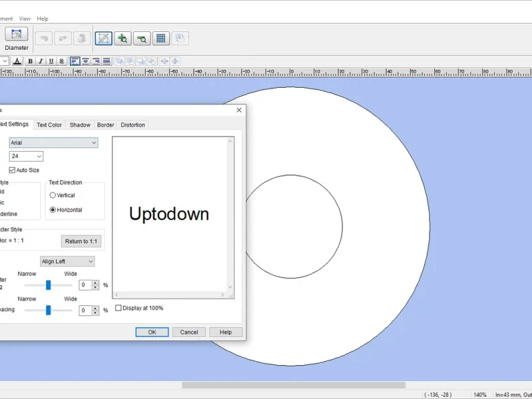Click the upper spacing percent field

(x=85, y=285)
